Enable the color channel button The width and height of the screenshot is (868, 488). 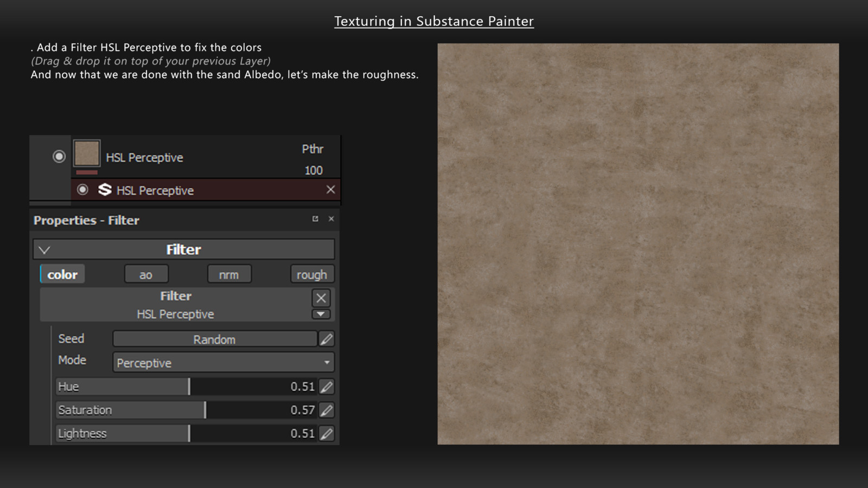[62, 274]
